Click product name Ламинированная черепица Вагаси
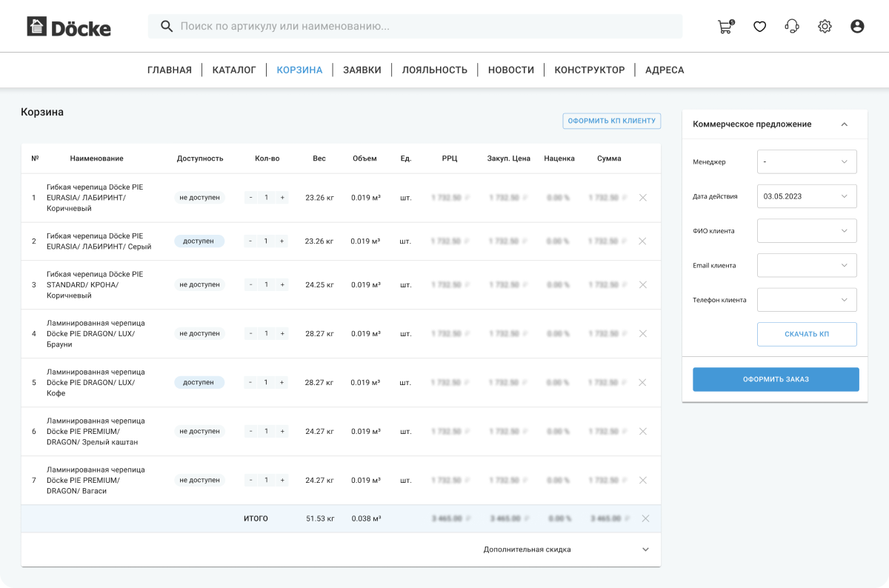889x588 pixels. coord(96,480)
